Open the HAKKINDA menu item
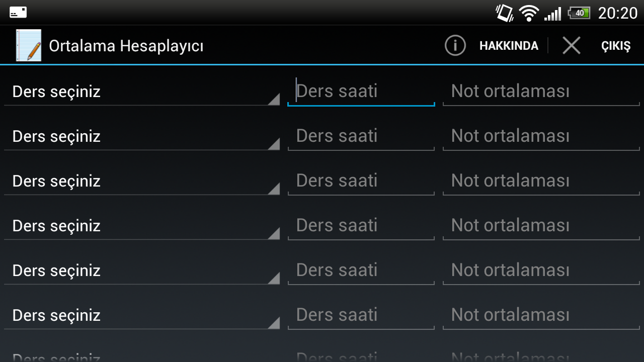 509,46
